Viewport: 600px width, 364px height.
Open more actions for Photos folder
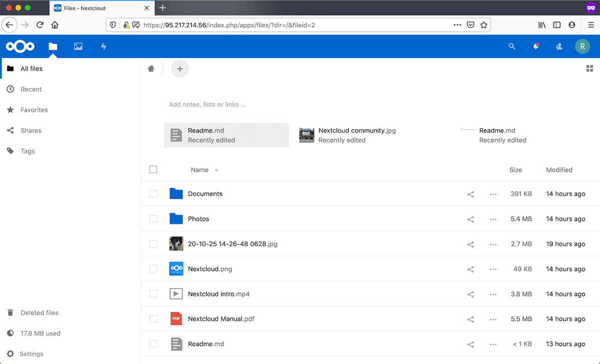pos(493,219)
